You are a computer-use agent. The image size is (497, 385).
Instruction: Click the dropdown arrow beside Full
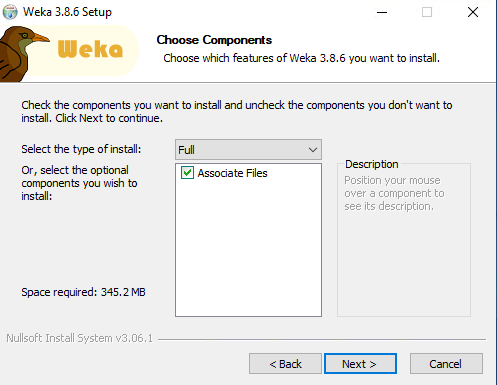313,150
